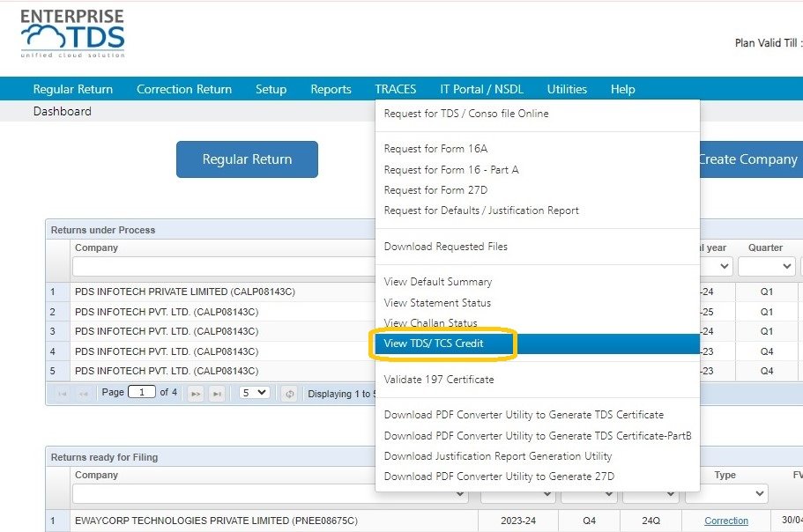Open Reports menu
The height and width of the screenshot is (532, 803).
pyautogui.click(x=331, y=89)
